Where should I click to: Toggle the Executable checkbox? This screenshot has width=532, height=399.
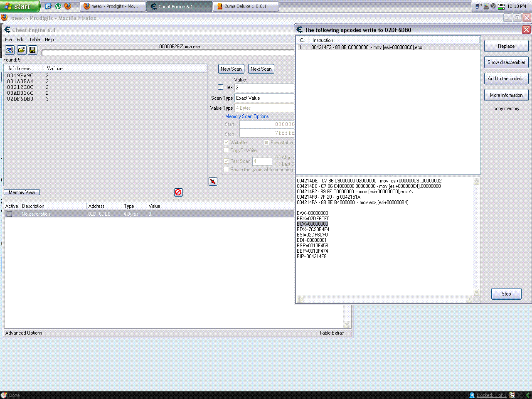pyautogui.click(x=266, y=143)
